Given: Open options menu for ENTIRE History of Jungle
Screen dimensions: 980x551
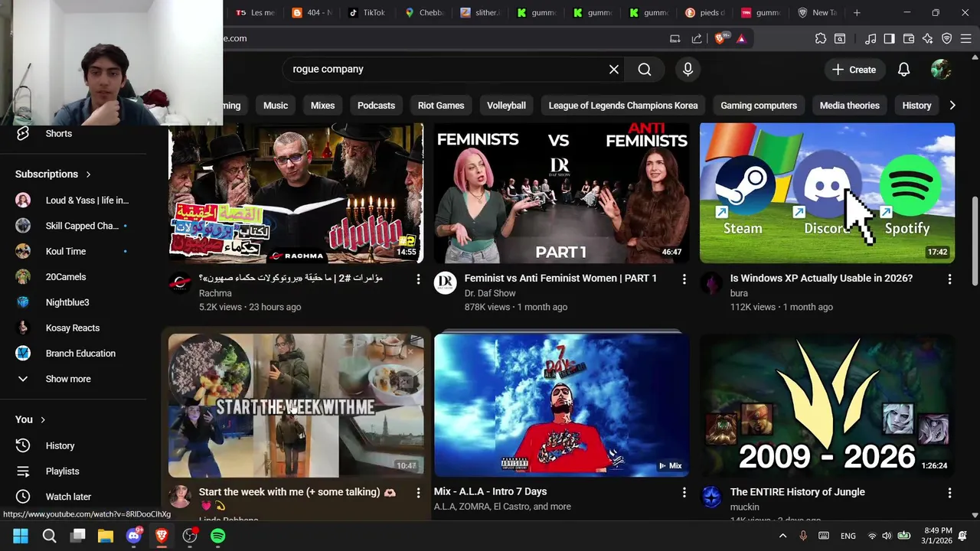Looking at the screenshot, I should pos(949,493).
